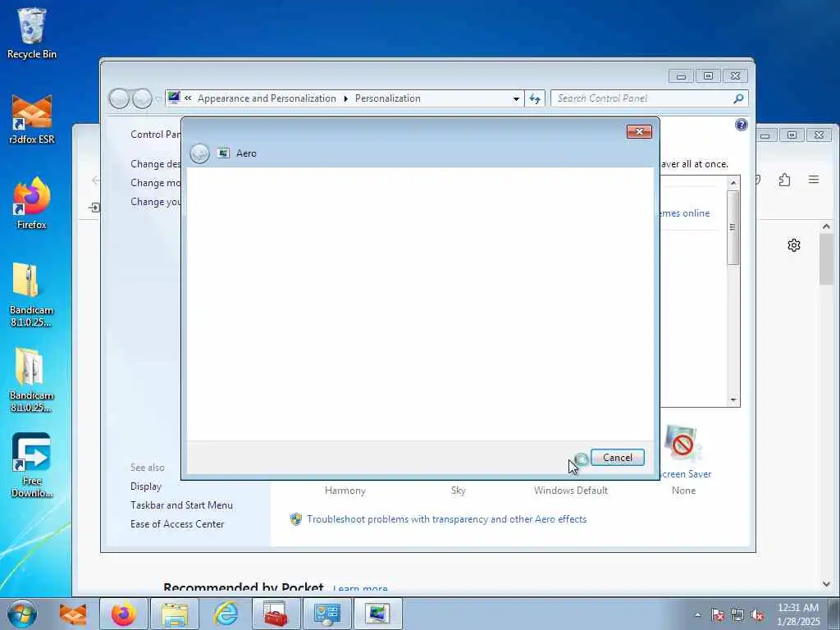Go forward in the Control Panel window

pyautogui.click(x=142, y=98)
